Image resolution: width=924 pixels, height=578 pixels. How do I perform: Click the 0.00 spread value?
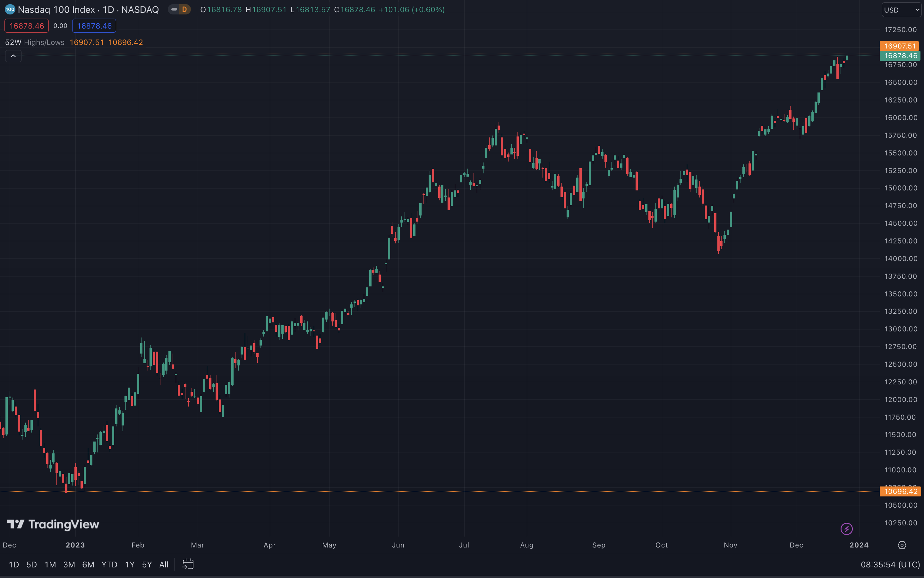60,26
